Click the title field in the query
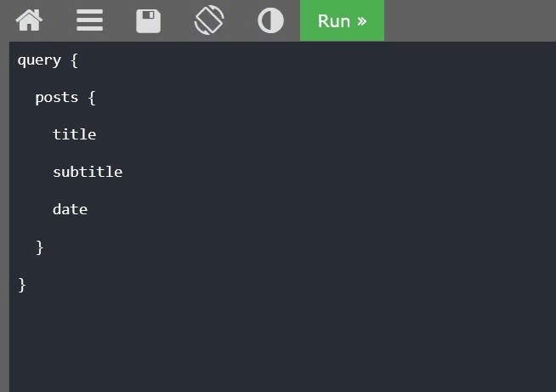 [x=74, y=134]
